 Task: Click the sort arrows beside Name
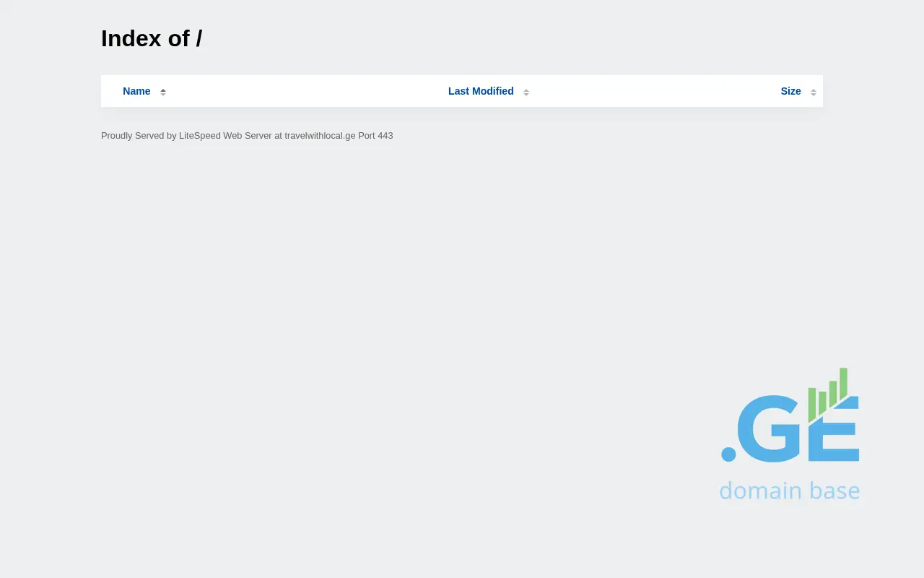click(x=163, y=92)
